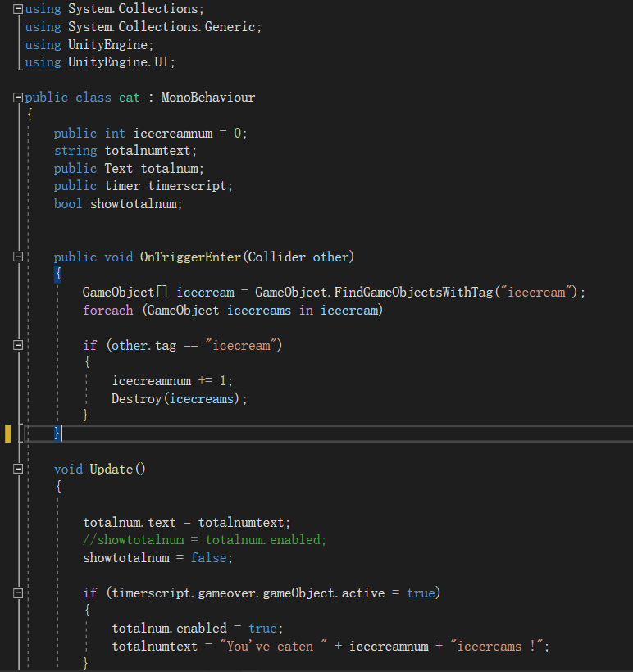Click the string "icecreams !"

pyautogui.click(x=497, y=647)
